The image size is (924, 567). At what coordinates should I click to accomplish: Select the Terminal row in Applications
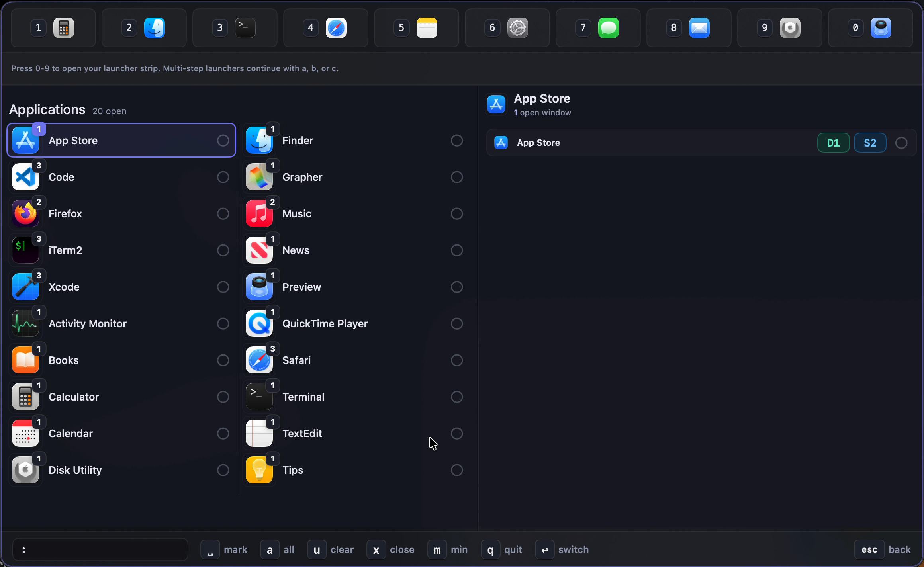click(355, 397)
